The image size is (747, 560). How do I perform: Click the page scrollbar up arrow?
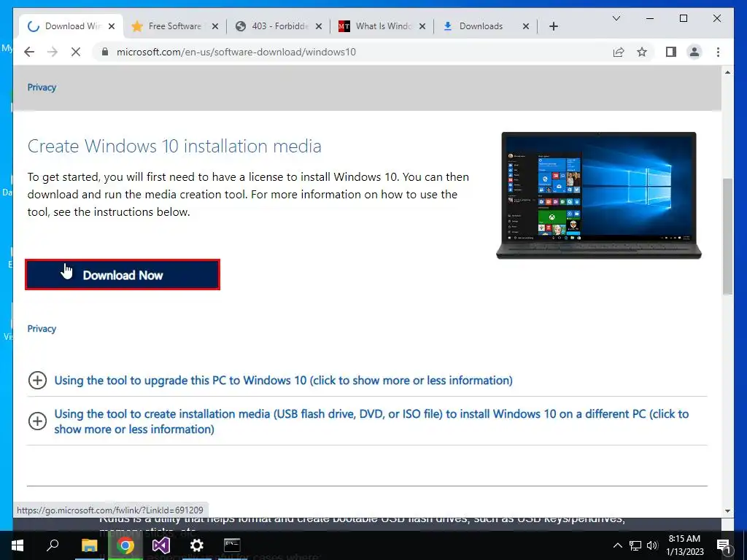click(727, 72)
